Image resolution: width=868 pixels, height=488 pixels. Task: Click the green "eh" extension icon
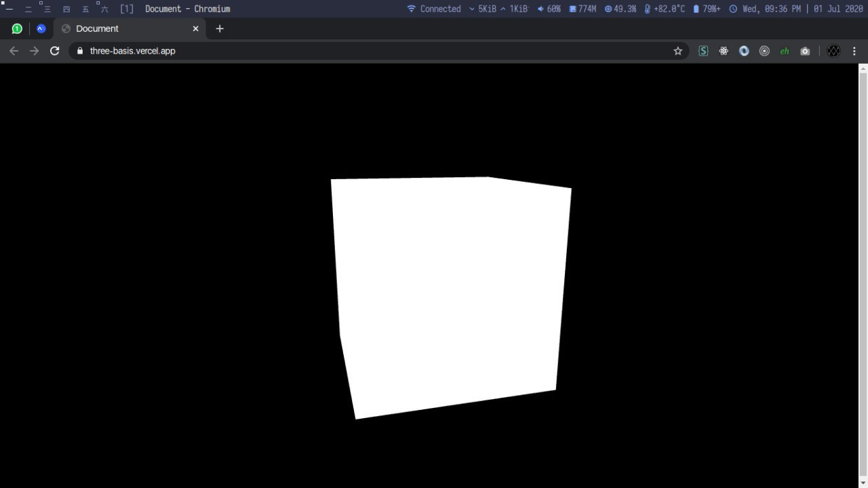(785, 51)
